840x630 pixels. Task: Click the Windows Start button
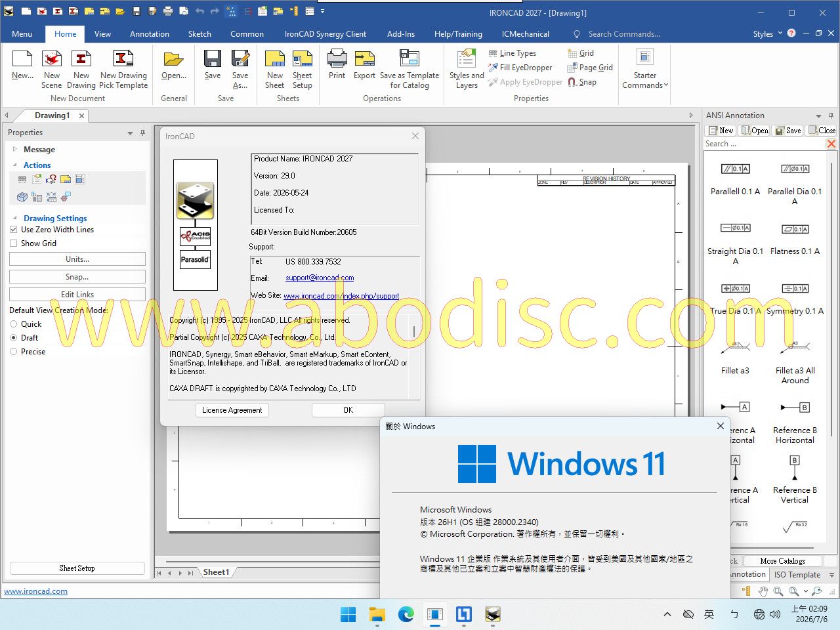point(348,614)
